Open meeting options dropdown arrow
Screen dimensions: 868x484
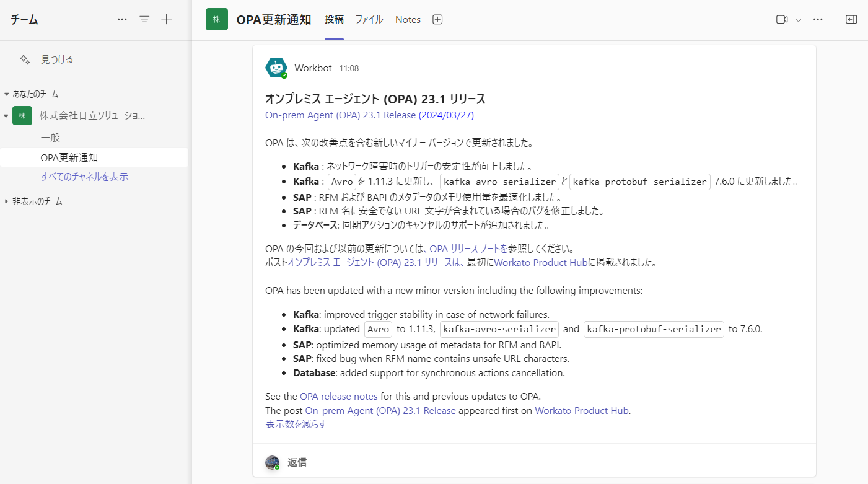point(799,20)
